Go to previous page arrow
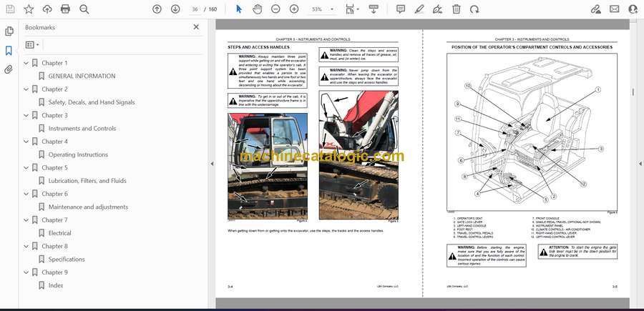The height and width of the screenshot is (311, 644). click(x=157, y=9)
